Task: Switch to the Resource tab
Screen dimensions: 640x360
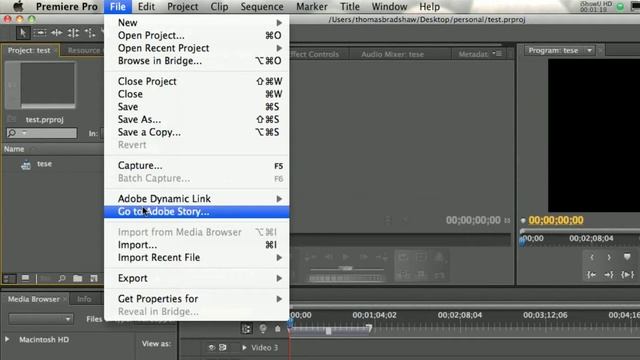Action: pyautogui.click(x=84, y=51)
